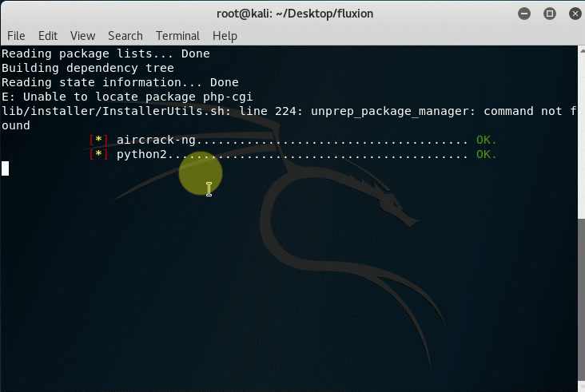Click the 'python2' entry text

(x=141, y=154)
